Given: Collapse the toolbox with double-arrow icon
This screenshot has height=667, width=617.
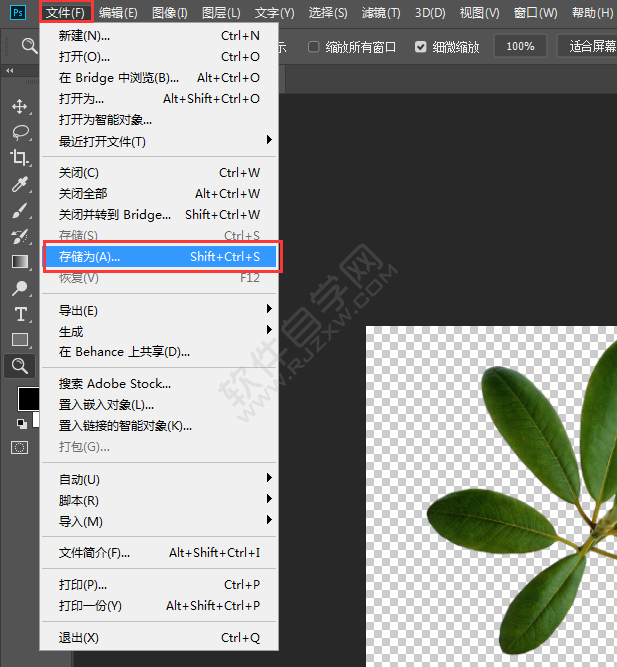Looking at the screenshot, I should 9,71.
